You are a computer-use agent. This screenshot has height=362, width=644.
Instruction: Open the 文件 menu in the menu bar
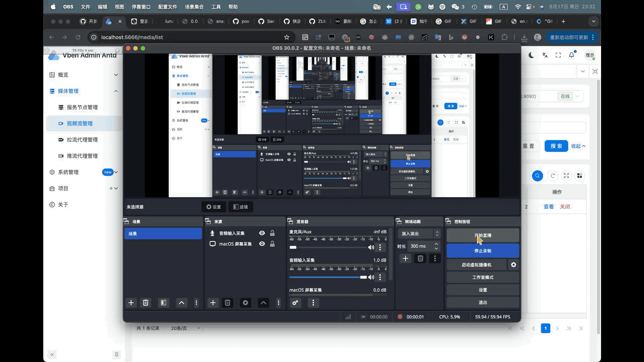86,7
